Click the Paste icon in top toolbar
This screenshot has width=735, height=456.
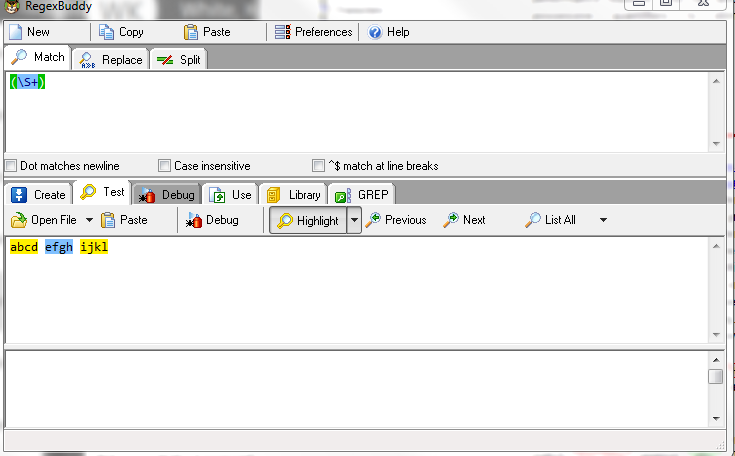(191, 32)
